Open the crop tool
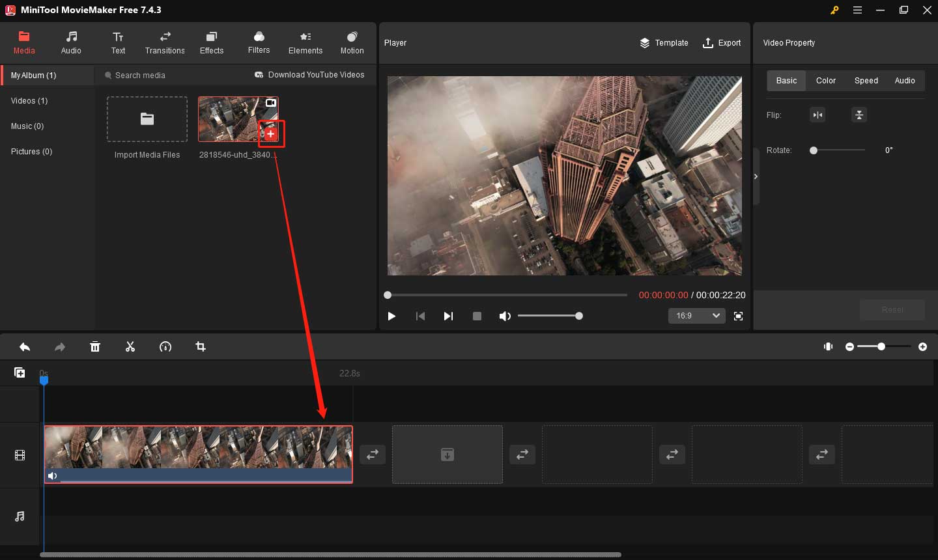The image size is (938, 560). [201, 347]
